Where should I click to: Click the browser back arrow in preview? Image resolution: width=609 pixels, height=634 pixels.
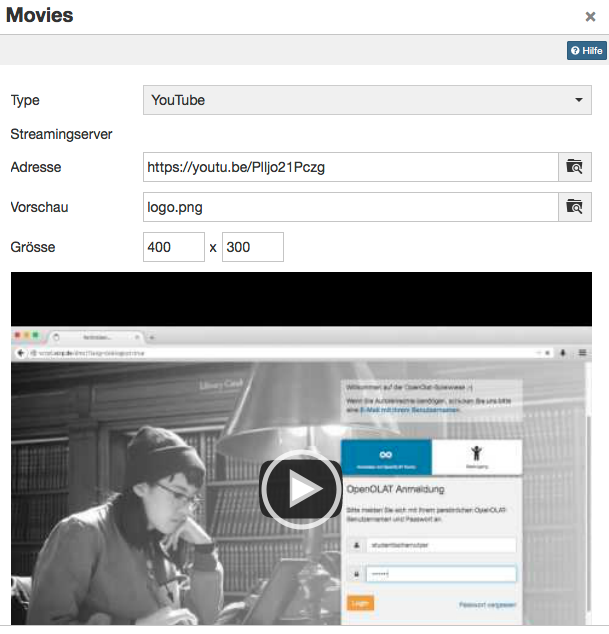[20, 354]
